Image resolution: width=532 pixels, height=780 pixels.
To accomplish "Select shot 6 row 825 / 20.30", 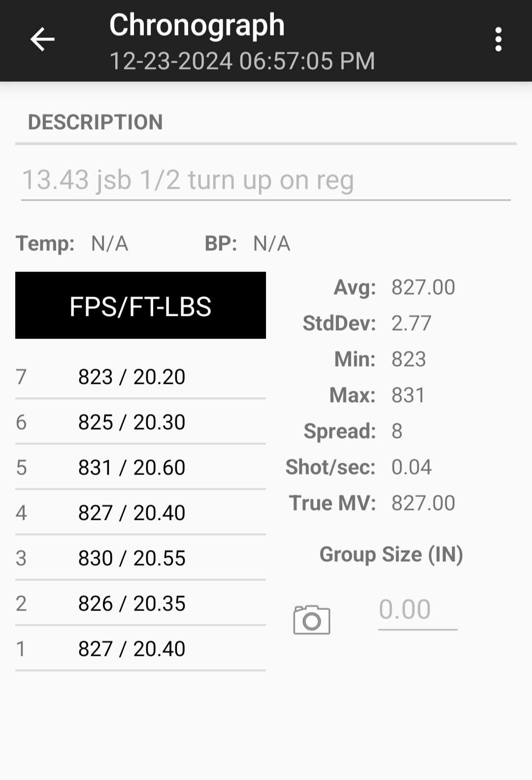I will (140, 422).
